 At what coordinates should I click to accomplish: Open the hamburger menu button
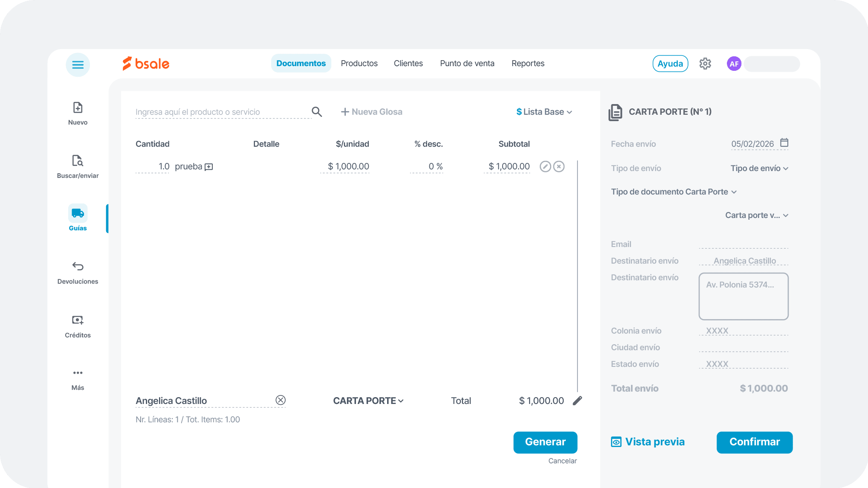(x=78, y=65)
